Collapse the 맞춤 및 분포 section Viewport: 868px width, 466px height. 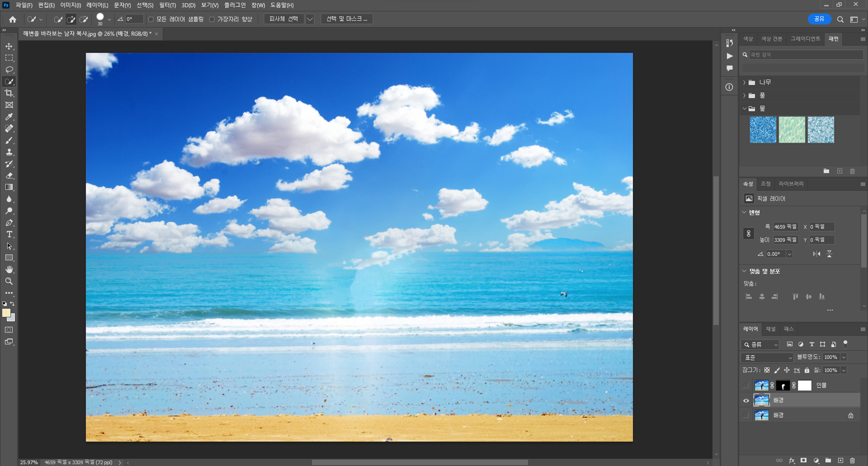(744, 271)
